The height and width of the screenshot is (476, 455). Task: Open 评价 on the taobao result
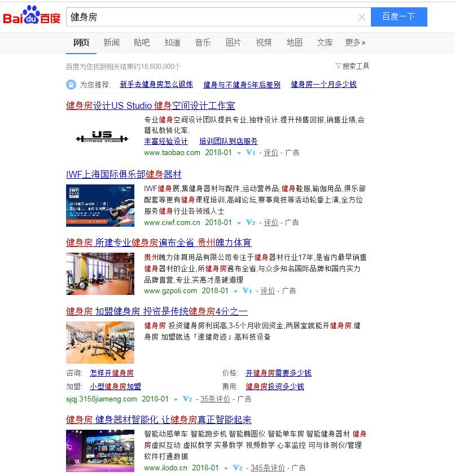point(271,152)
